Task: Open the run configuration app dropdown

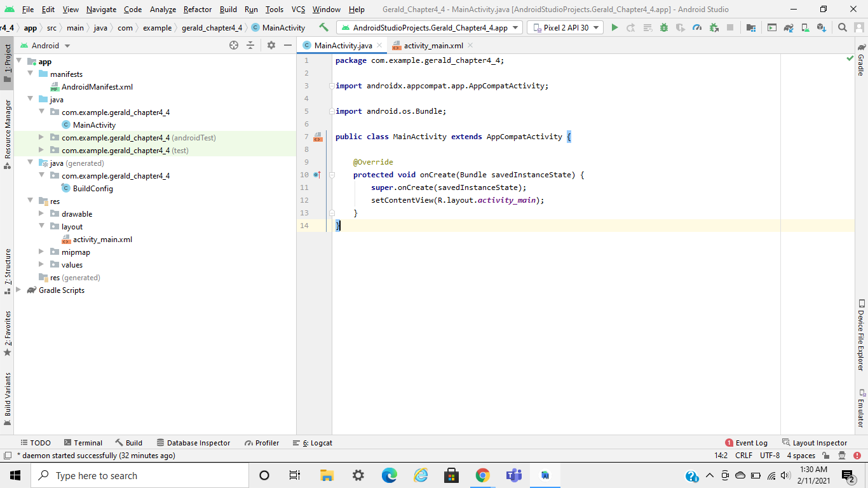Action: pyautogui.click(x=430, y=28)
